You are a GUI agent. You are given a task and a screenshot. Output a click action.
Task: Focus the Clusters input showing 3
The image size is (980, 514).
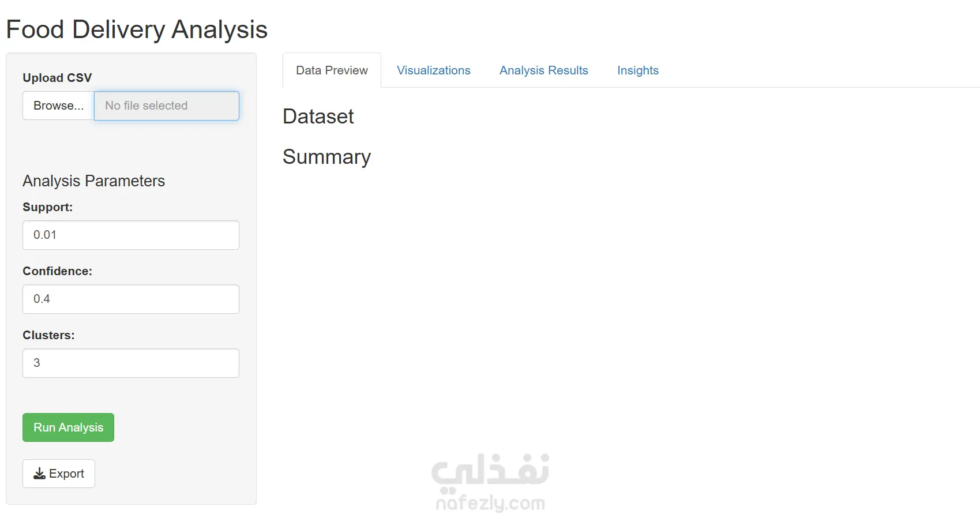click(131, 363)
